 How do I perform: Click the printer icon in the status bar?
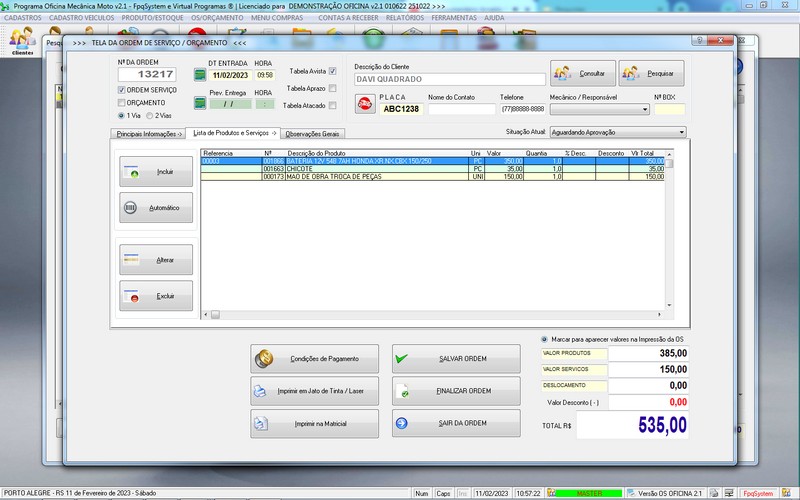pyautogui.click(x=714, y=493)
